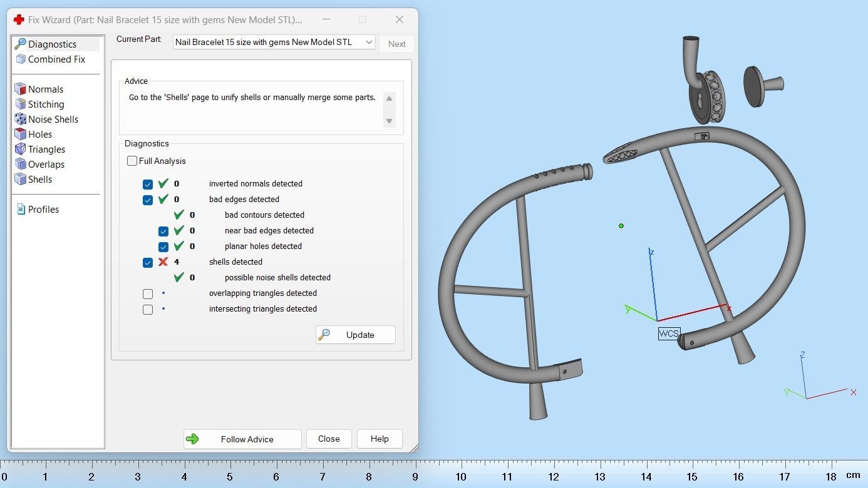The width and height of the screenshot is (868, 488).
Task: Click Follow Advice button
Action: tap(242, 439)
